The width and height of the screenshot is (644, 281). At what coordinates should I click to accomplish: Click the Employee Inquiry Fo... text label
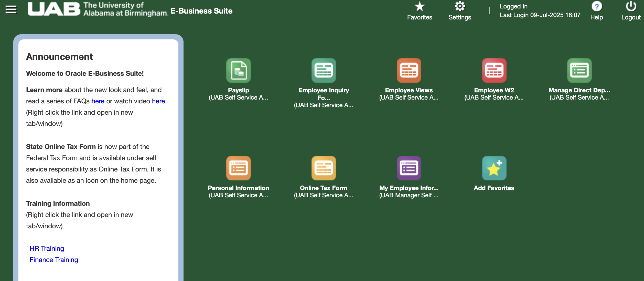[324, 94]
